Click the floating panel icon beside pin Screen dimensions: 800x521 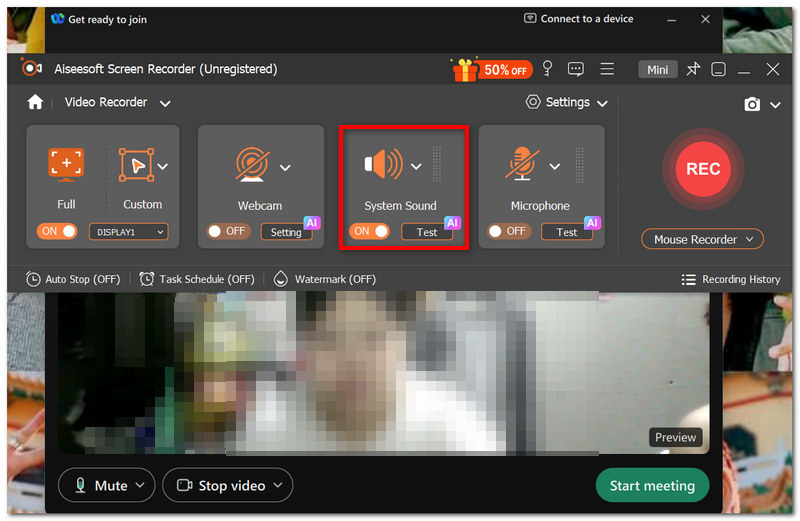(718, 69)
